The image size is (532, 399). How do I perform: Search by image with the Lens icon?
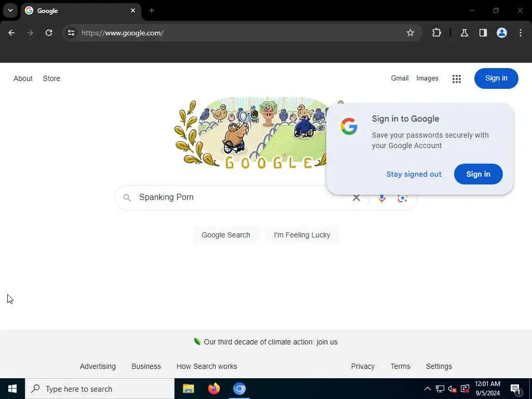pyautogui.click(x=403, y=198)
